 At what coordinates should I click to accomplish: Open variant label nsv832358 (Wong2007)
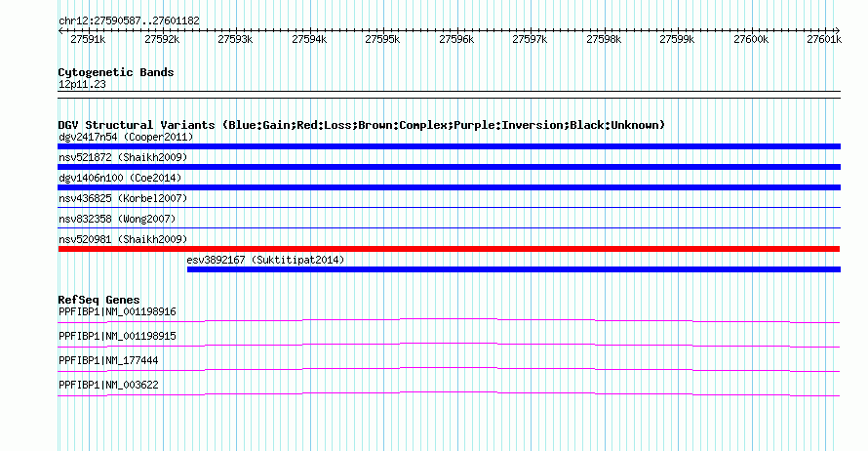coord(117,219)
